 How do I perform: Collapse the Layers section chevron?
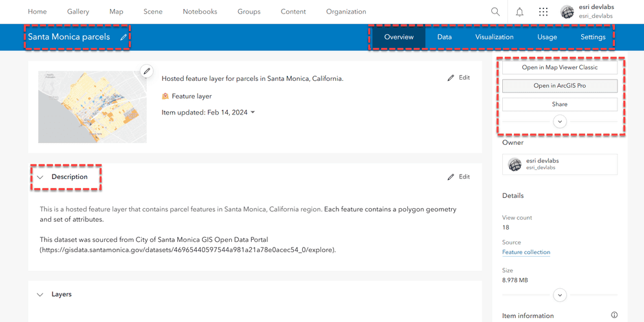(x=40, y=295)
